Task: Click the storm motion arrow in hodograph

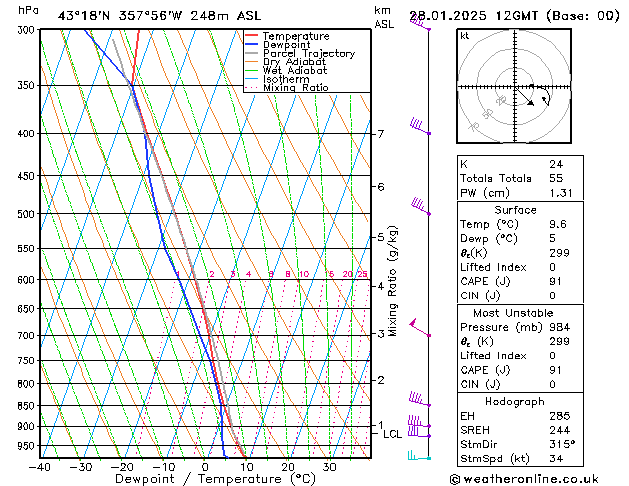Action: (524, 96)
